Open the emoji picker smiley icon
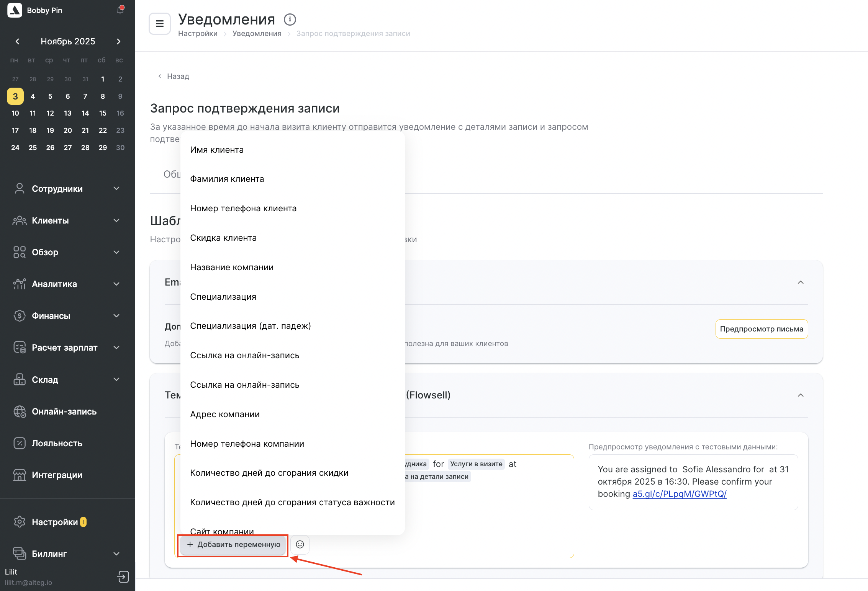This screenshot has width=868, height=591. coord(300,544)
